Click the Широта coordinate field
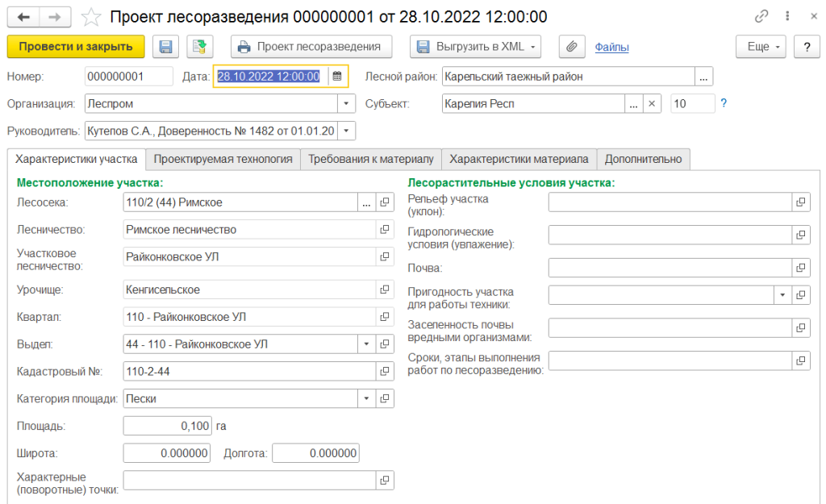The width and height of the screenshot is (826, 504). tap(167, 453)
